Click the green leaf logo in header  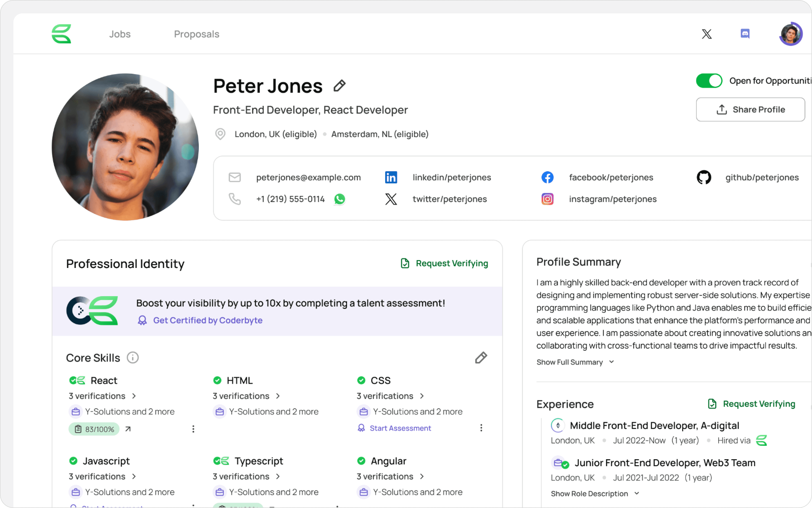pos(61,34)
